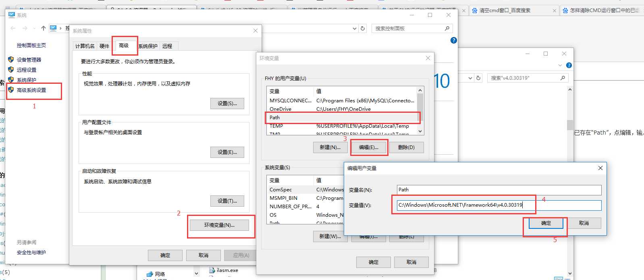644x280 pixels.
Task: Open 远程设置 link
Action: [27, 70]
